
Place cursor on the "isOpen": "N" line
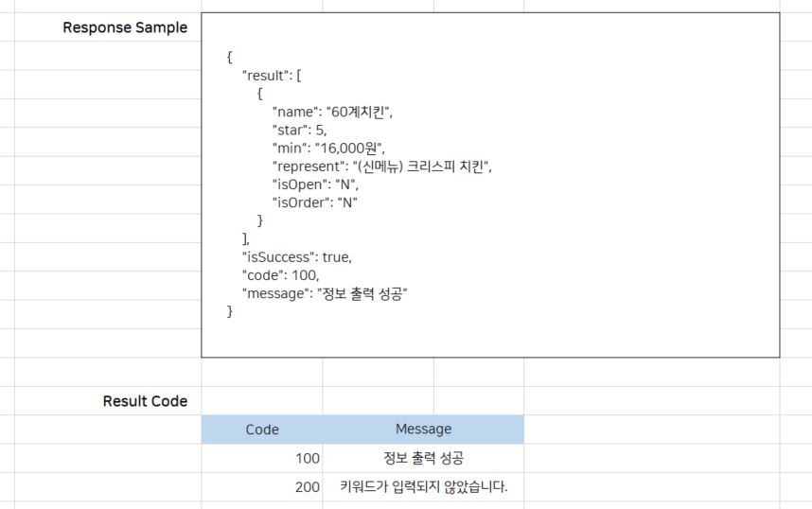pyautogui.click(x=315, y=184)
